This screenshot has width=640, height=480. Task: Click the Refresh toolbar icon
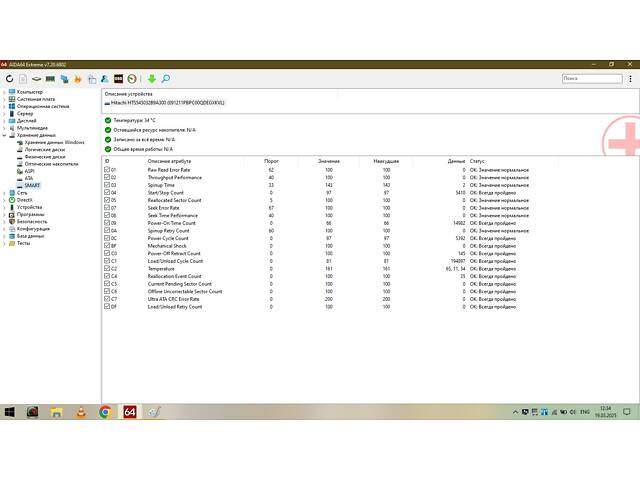click(x=9, y=79)
